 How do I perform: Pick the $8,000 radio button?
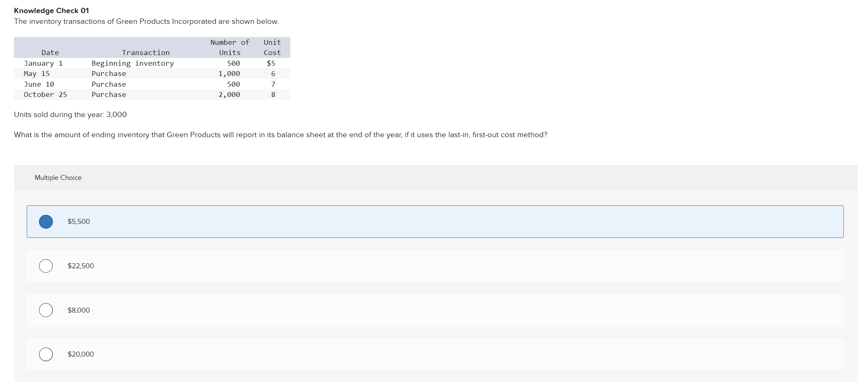[x=46, y=310]
